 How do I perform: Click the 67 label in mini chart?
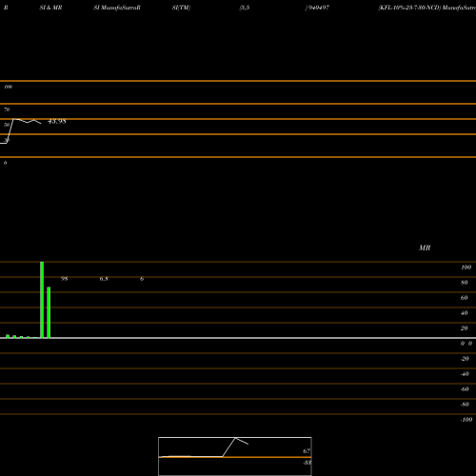pos(307,451)
